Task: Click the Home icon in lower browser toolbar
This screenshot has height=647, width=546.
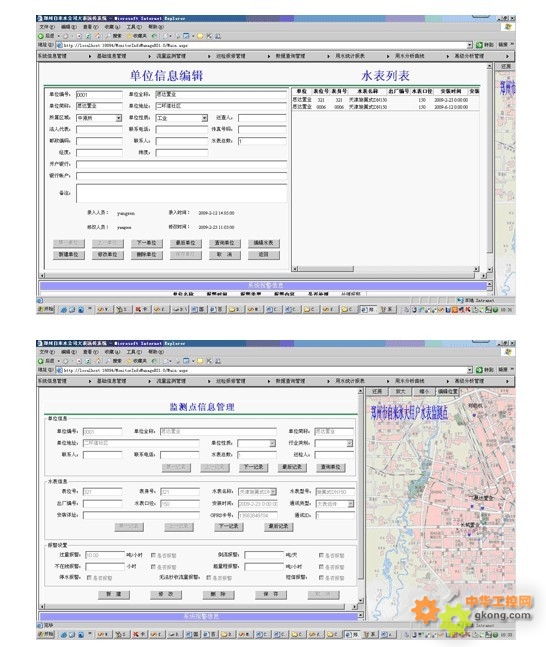Action: pyautogui.click(x=98, y=361)
